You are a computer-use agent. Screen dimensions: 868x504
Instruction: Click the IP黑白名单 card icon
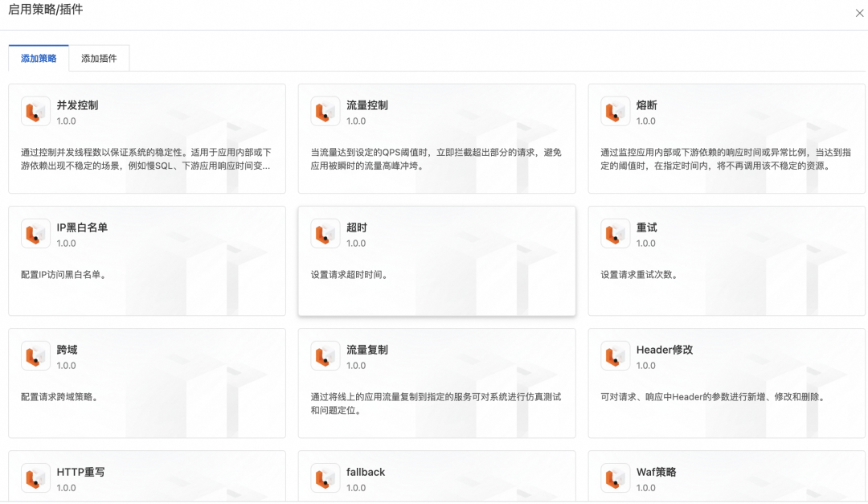click(35, 234)
